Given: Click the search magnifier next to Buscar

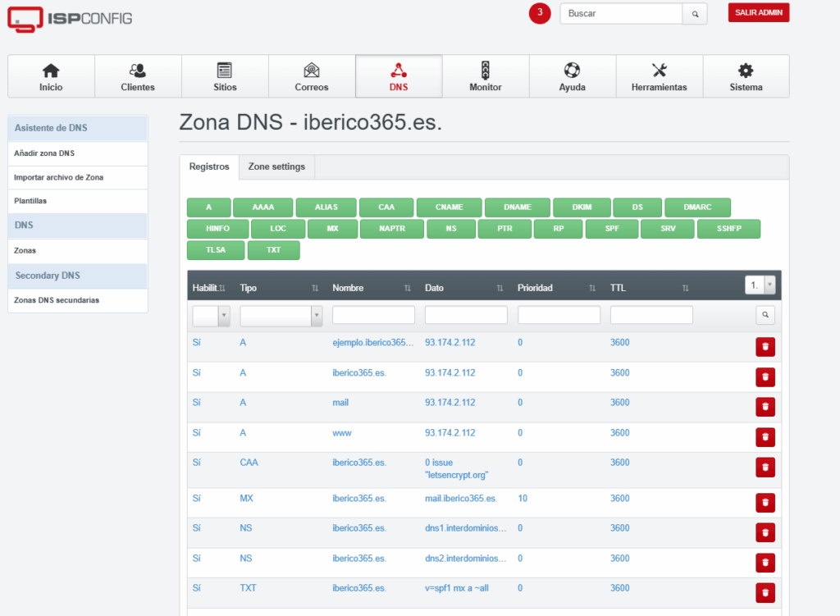Looking at the screenshot, I should click(695, 14).
